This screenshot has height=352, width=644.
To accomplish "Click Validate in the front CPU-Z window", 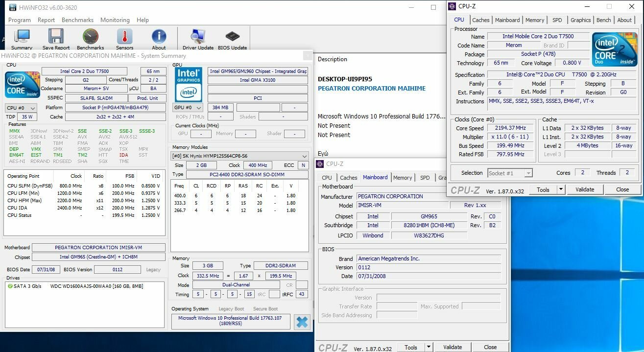I will pyautogui.click(x=585, y=189).
